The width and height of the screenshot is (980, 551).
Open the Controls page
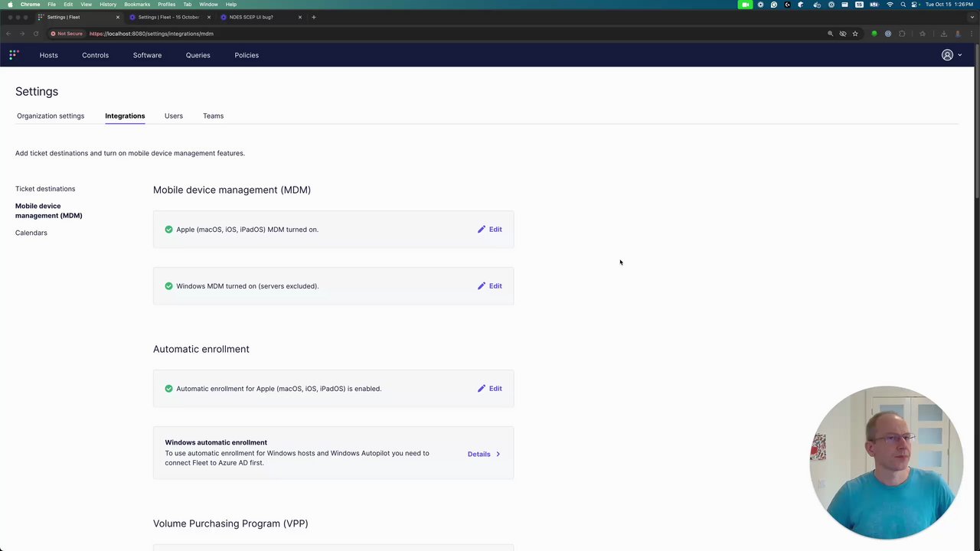tap(96, 55)
